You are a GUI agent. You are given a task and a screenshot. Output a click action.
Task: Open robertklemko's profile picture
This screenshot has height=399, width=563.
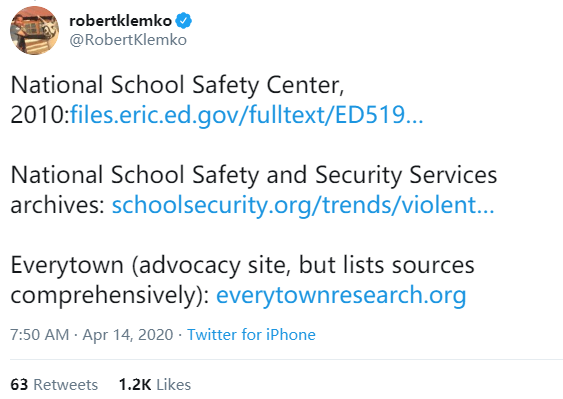[x=34, y=31]
